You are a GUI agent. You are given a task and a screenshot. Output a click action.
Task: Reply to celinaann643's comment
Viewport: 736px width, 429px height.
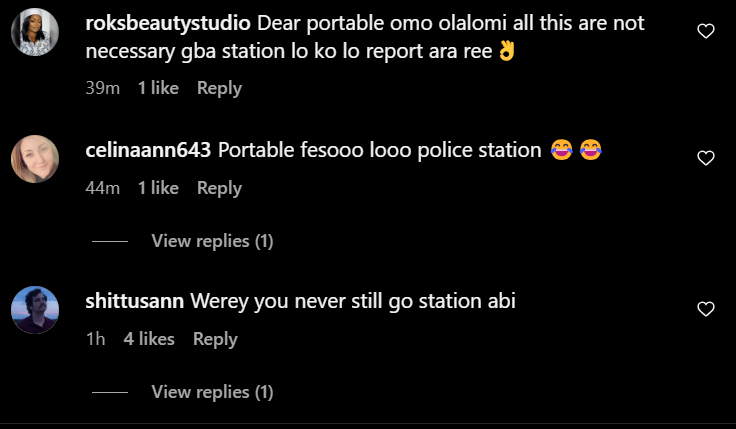point(219,188)
